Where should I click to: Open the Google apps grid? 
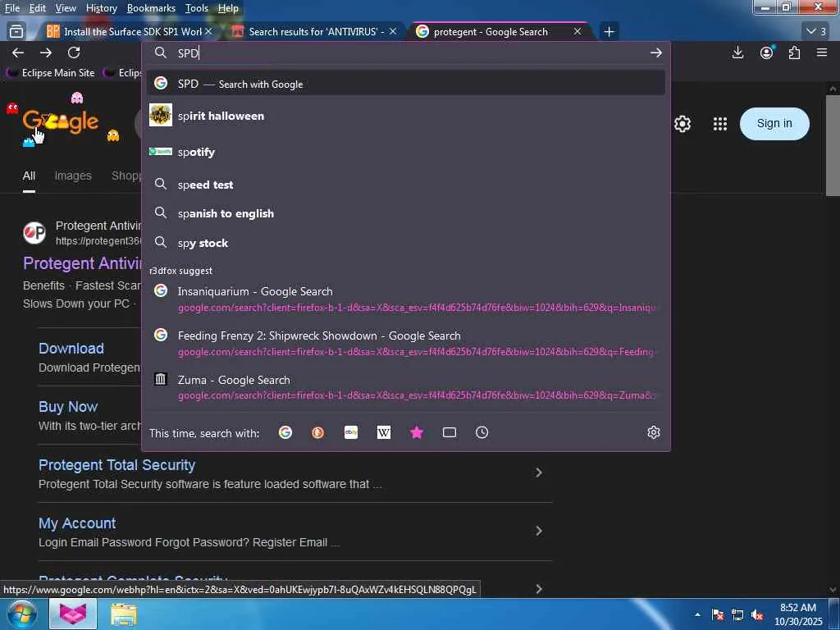[720, 124]
